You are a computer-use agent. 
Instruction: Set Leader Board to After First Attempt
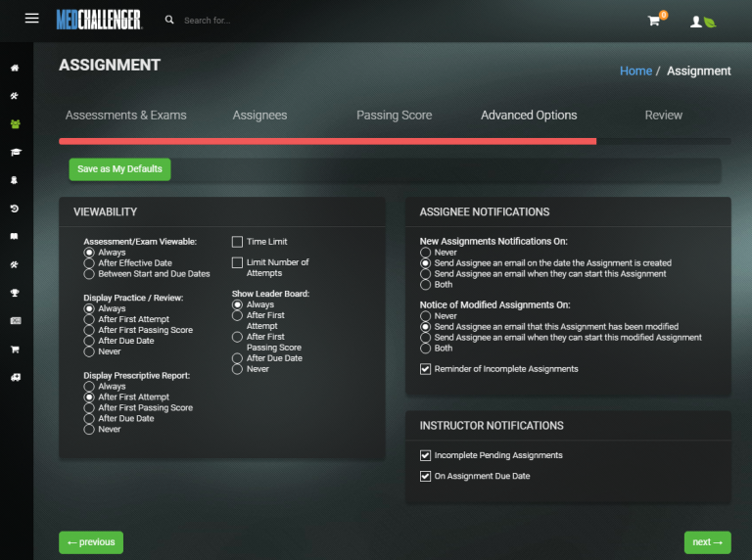point(237,315)
